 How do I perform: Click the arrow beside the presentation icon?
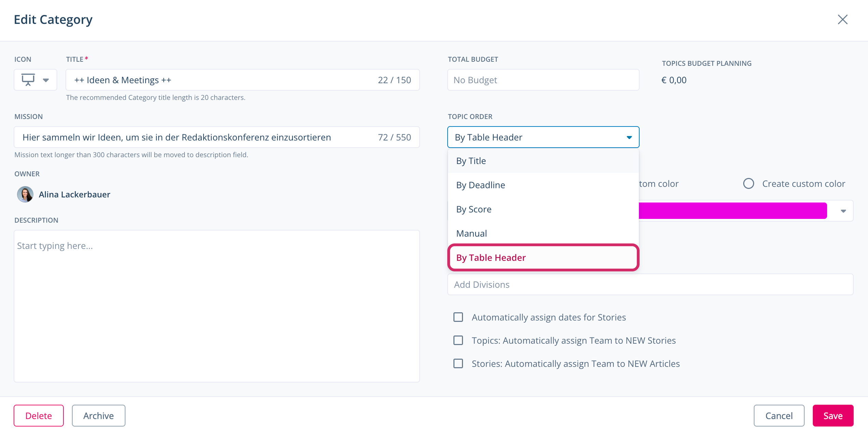tap(46, 80)
